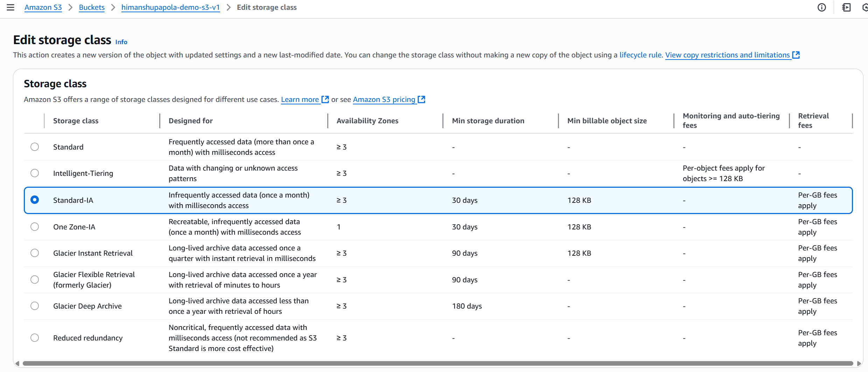This screenshot has width=868, height=372.
Task: Go to Amazon S3 breadcrumb
Action: (43, 7)
